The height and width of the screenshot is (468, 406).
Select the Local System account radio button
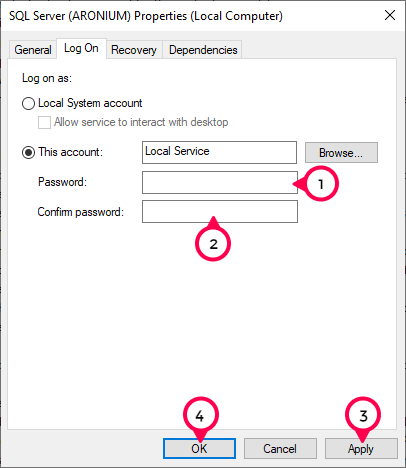pyautogui.click(x=28, y=103)
